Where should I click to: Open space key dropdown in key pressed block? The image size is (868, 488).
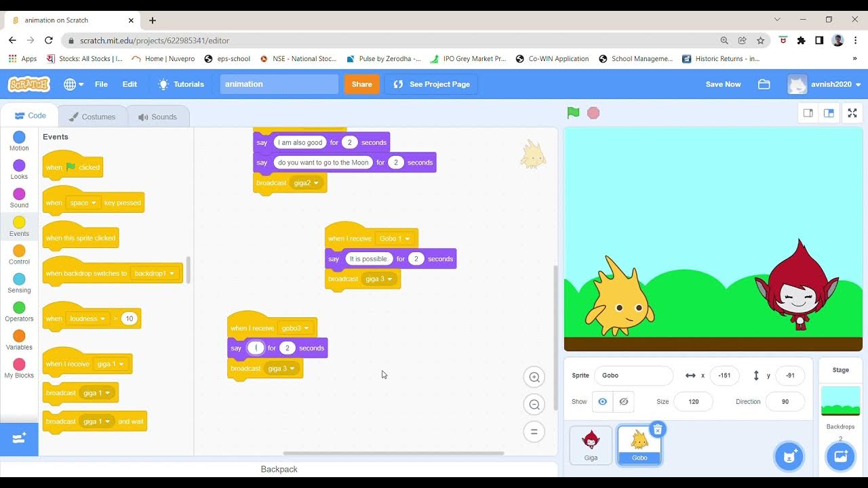coord(83,203)
